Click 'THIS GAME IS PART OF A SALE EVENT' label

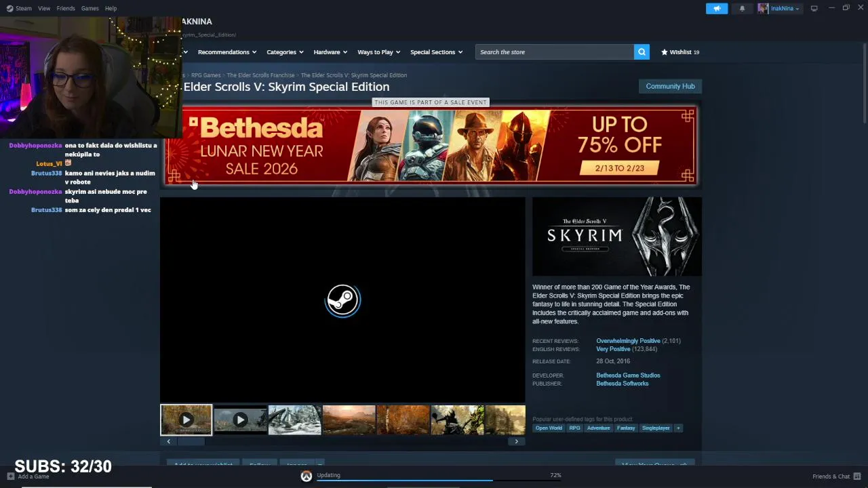pos(431,102)
